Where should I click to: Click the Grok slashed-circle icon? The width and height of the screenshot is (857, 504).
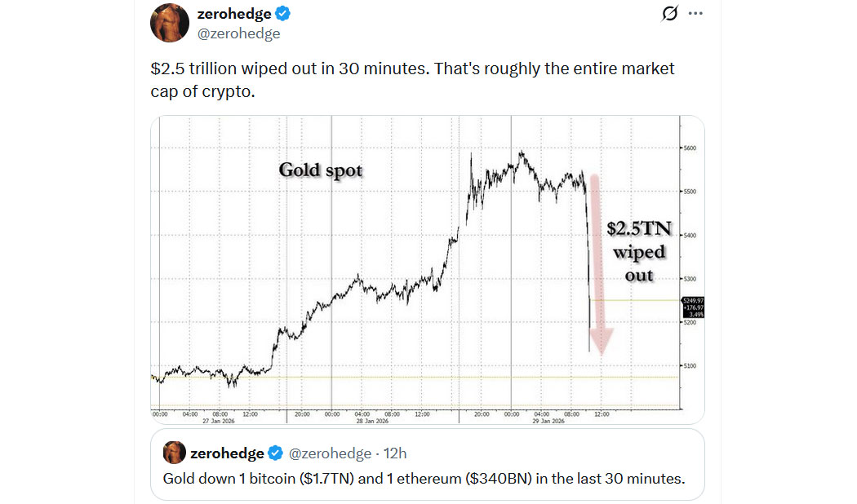click(671, 14)
